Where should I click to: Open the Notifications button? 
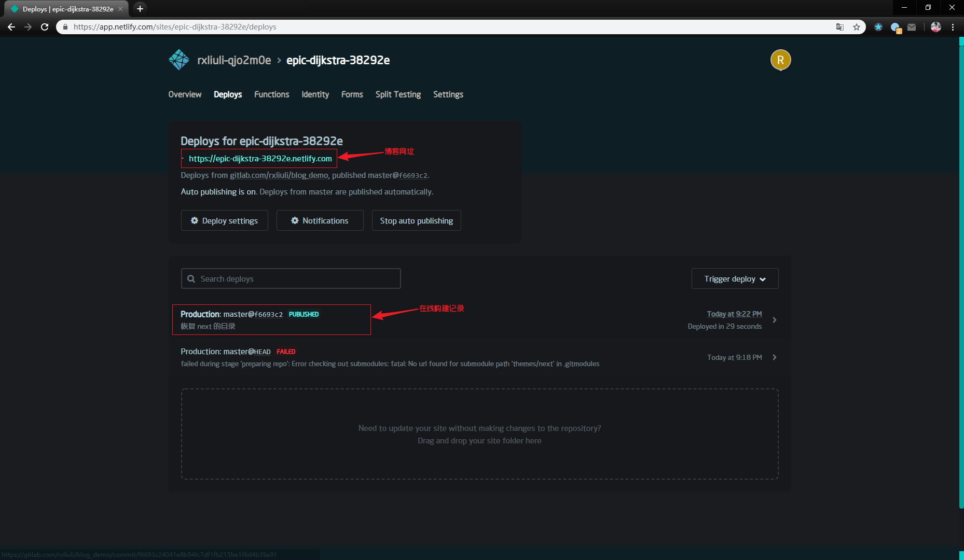(320, 220)
